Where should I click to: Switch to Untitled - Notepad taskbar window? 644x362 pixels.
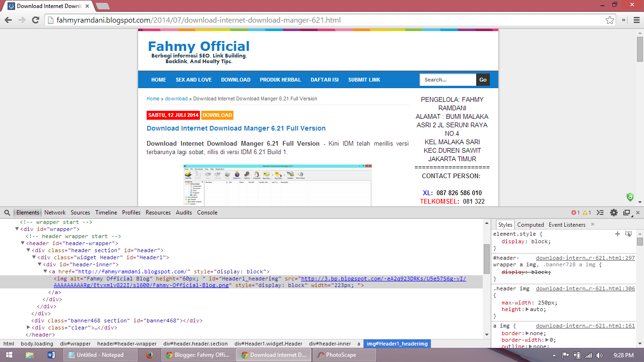100,355
